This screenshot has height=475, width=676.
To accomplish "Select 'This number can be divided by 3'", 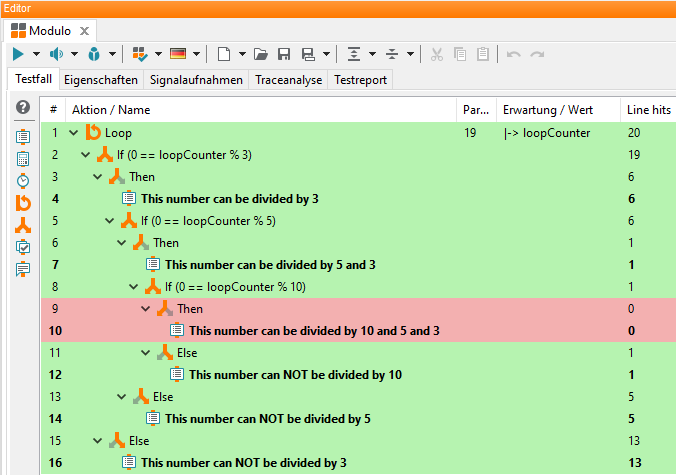I will (230, 199).
